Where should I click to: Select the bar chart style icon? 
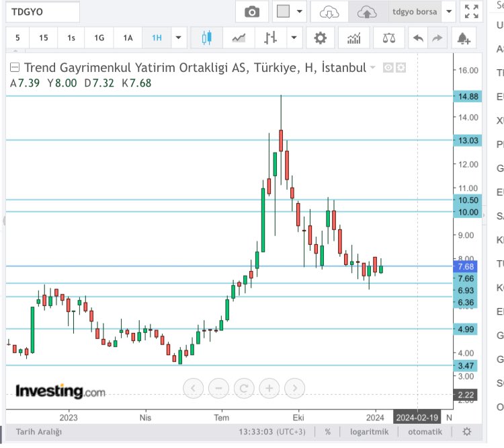click(270, 38)
